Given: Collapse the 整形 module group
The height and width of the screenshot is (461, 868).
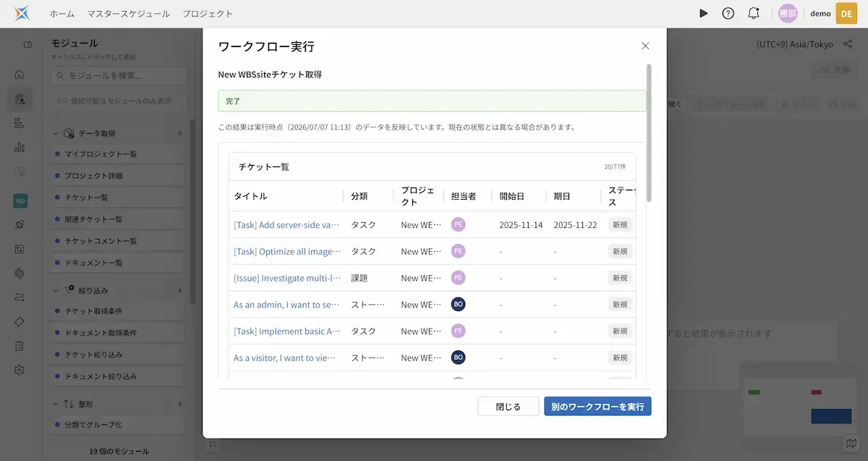Looking at the screenshot, I should point(56,404).
